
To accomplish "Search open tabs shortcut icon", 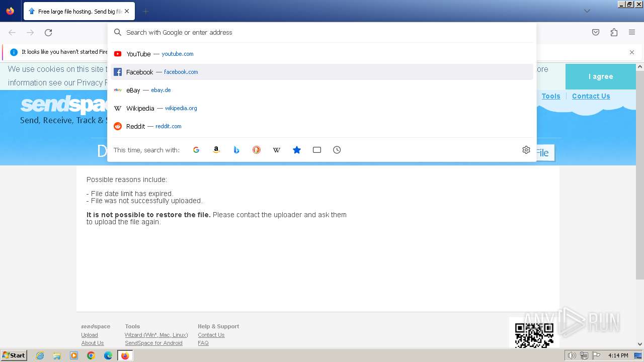I will [317, 150].
